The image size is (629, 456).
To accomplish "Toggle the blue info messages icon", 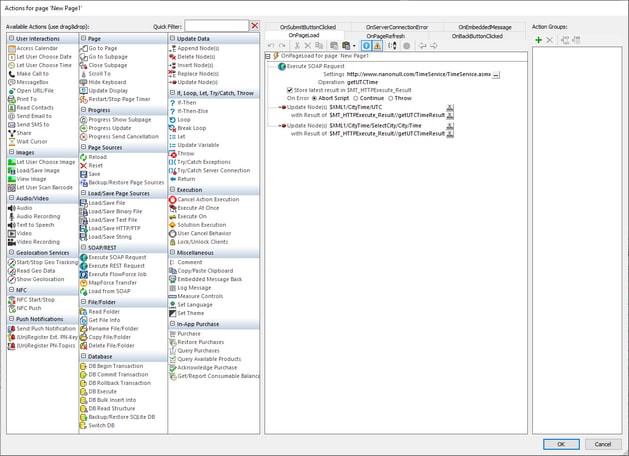I will pos(366,46).
